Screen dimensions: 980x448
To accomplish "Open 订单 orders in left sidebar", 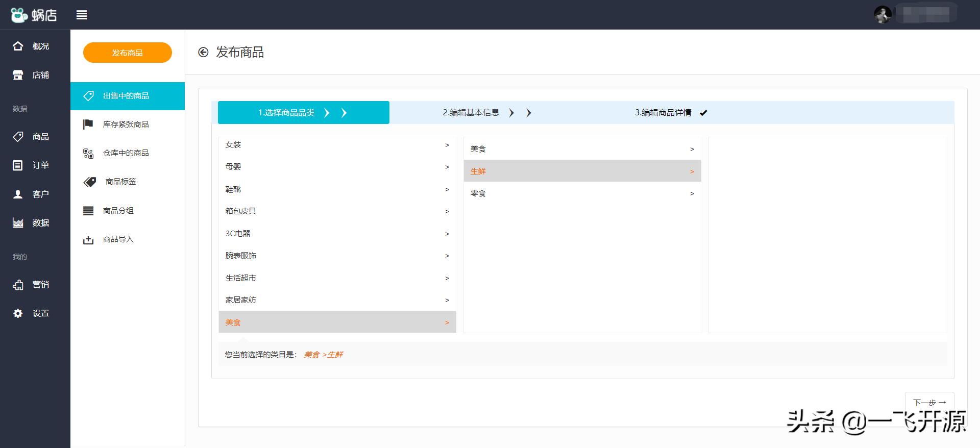I will [x=32, y=165].
